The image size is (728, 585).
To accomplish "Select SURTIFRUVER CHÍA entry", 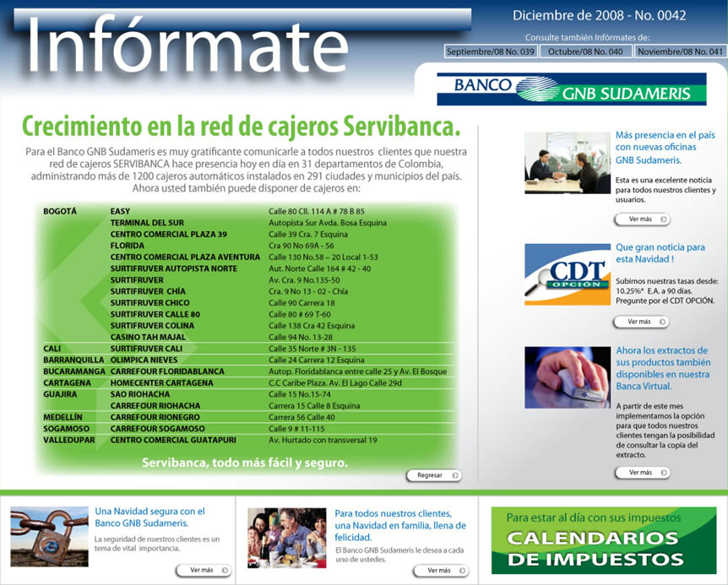I will click(148, 291).
